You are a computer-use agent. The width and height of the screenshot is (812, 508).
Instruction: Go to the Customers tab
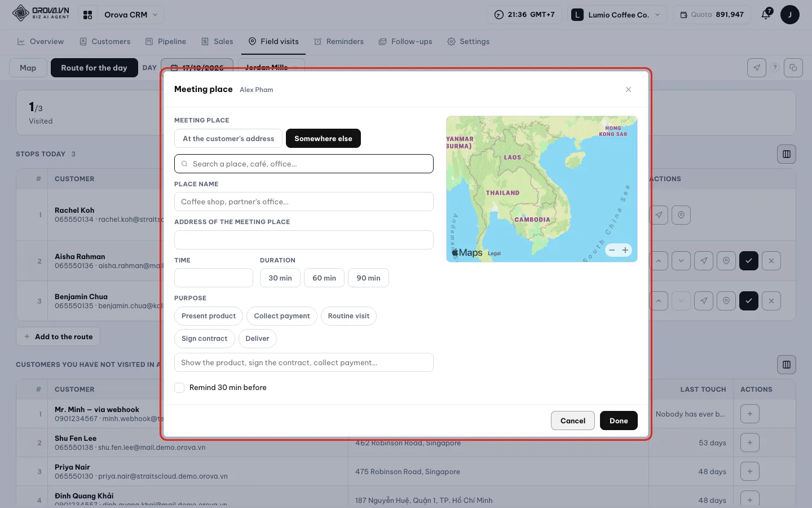pyautogui.click(x=105, y=42)
